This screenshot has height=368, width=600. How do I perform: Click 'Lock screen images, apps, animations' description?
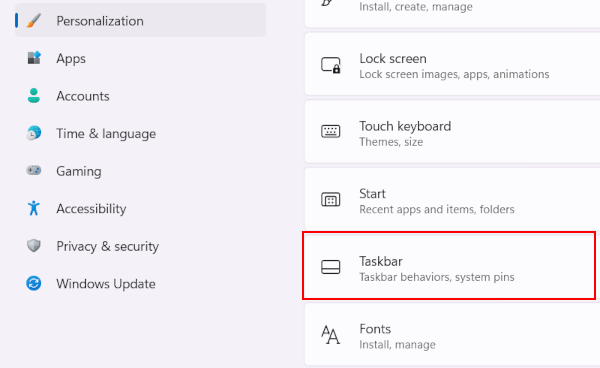(454, 74)
